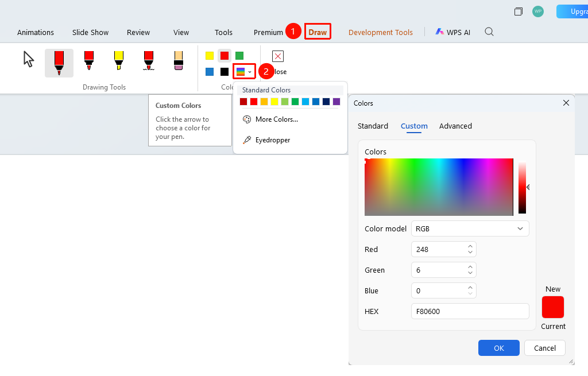
Task: Select the red pen with wavy underline
Action: point(149,60)
